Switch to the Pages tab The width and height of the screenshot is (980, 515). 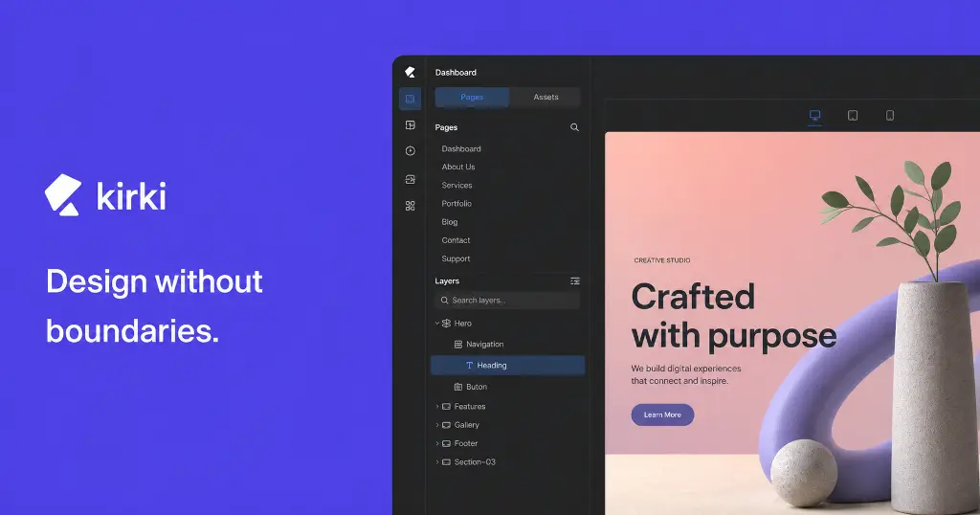[472, 97]
